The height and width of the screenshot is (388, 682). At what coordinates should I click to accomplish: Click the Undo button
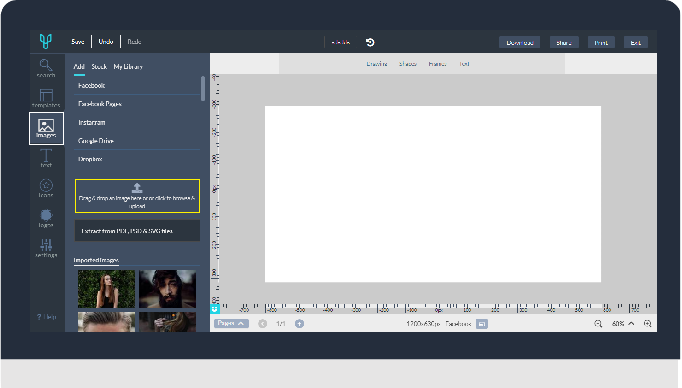point(106,42)
